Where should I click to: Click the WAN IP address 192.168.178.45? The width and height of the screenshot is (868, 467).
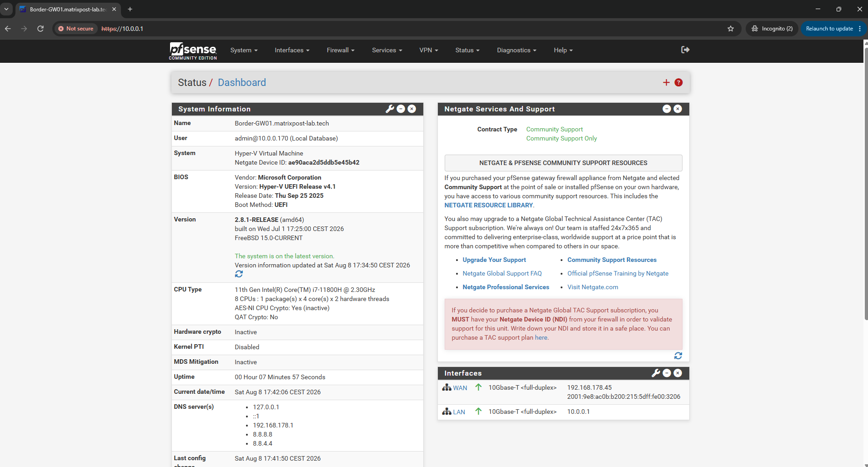[x=589, y=387]
